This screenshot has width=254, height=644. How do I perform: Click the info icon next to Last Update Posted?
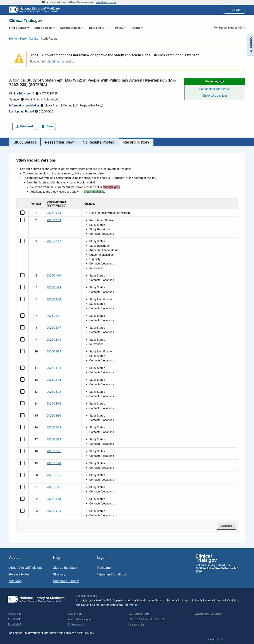37,111
